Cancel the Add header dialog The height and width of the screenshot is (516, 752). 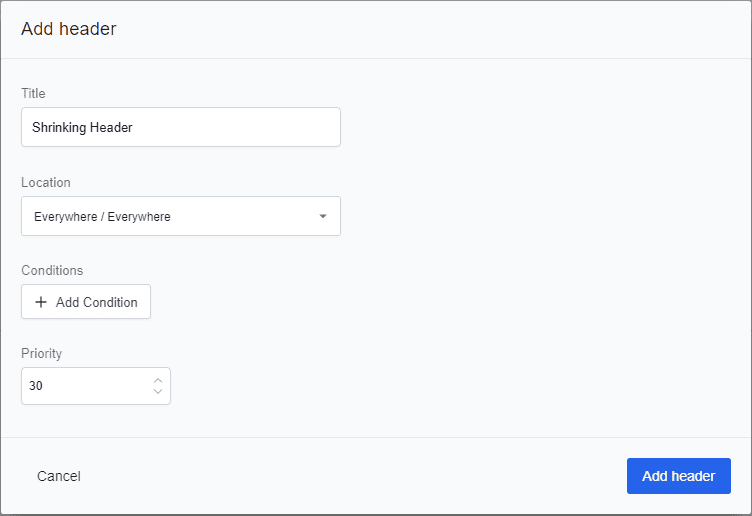[x=59, y=476]
